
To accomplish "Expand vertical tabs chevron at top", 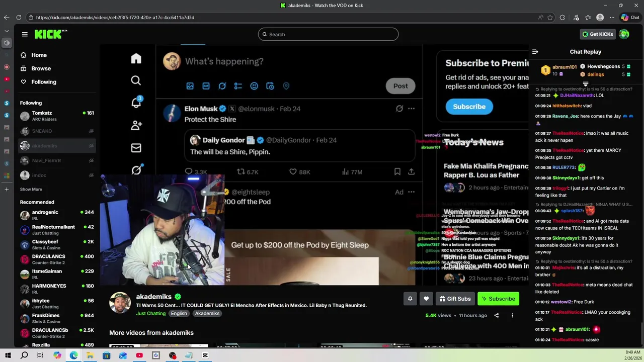I will click(x=7, y=31).
